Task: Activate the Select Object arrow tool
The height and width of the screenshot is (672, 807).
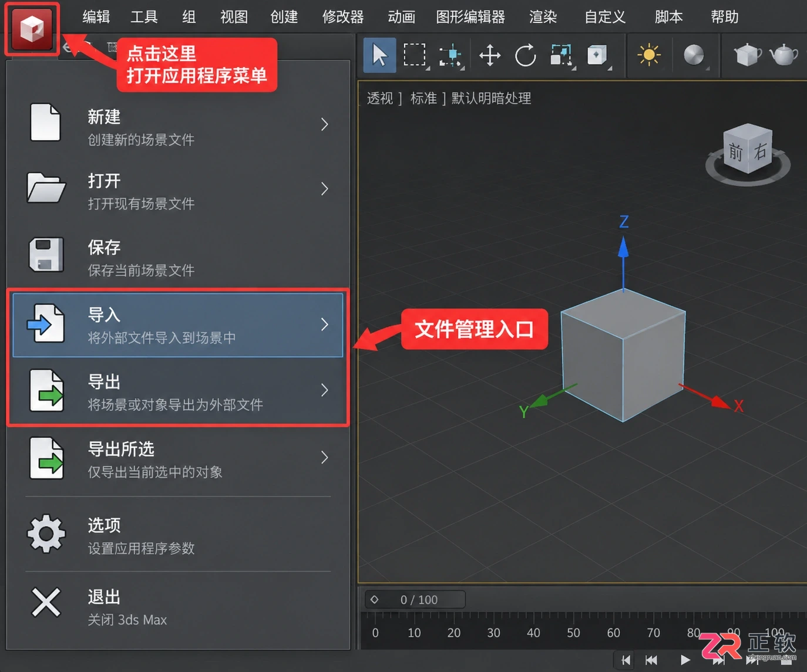Action: point(379,56)
